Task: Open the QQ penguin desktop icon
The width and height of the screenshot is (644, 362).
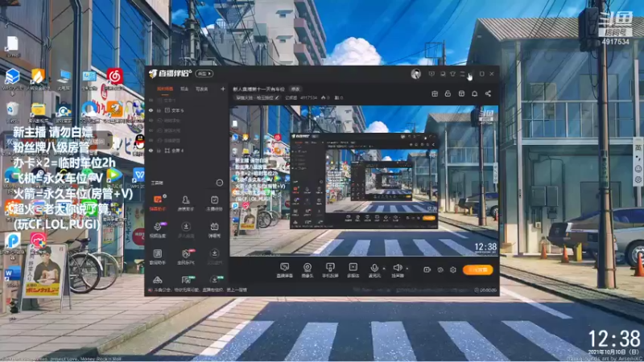Action: point(139,145)
